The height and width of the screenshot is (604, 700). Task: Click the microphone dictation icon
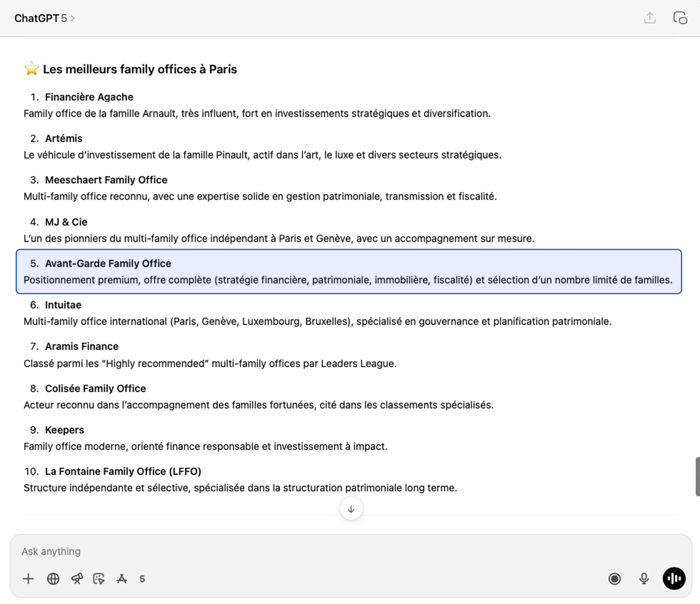tap(644, 579)
